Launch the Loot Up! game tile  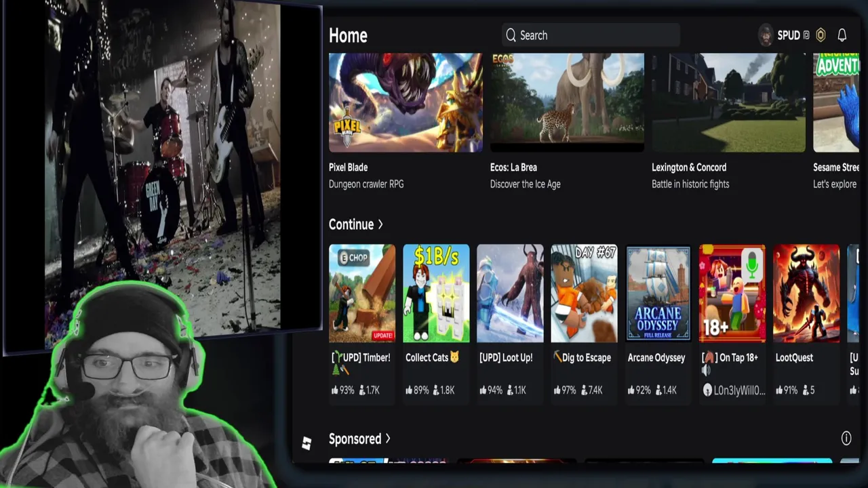point(510,293)
